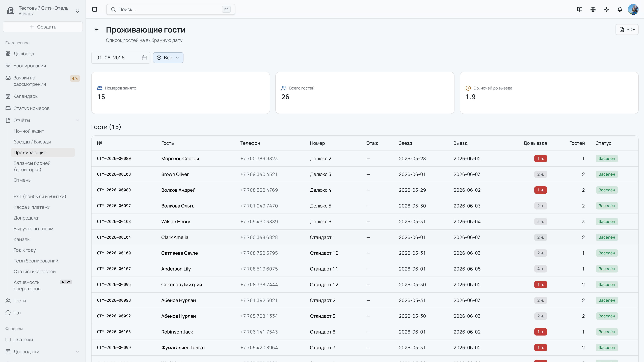The image size is (644, 362).
Task: Click Делюкс 6 room cell
Action: 320,222
